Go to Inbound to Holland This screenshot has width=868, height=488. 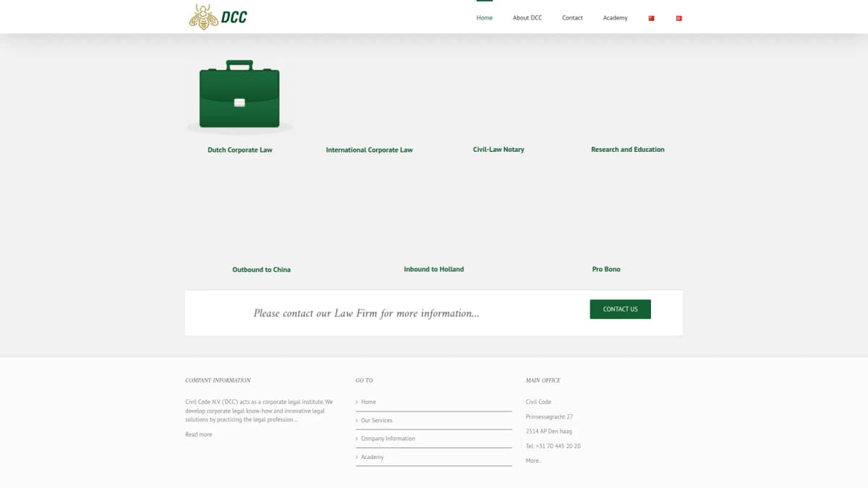(433, 269)
